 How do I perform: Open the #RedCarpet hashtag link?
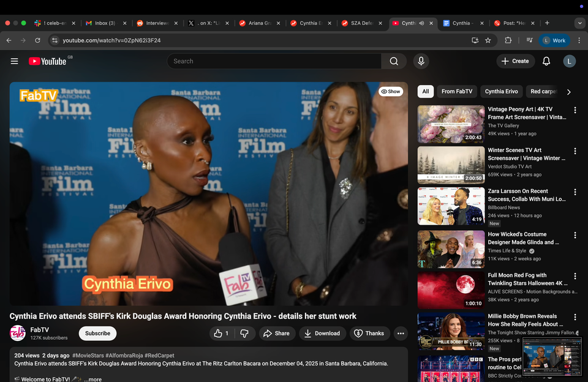coord(160,355)
